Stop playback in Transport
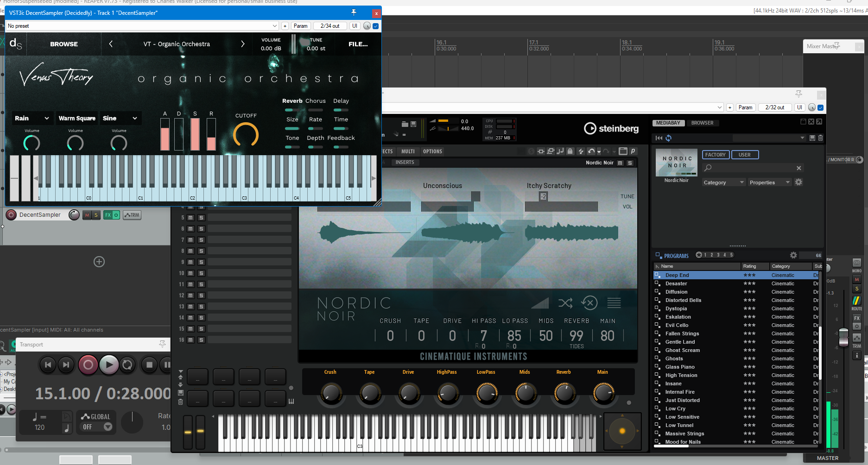The image size is (868, 465). pos(149,365)
